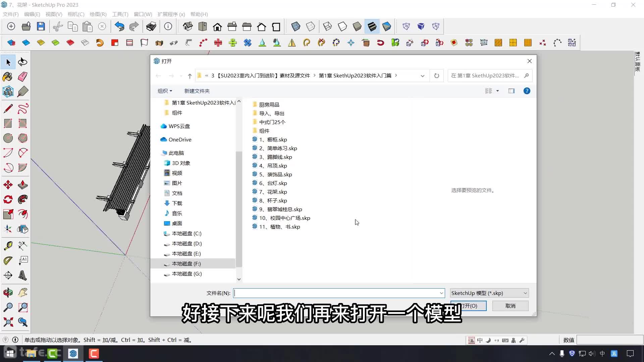Choose the Paint Bucket tool
This screenshot has width=644, height=362.
click(8, 77)
